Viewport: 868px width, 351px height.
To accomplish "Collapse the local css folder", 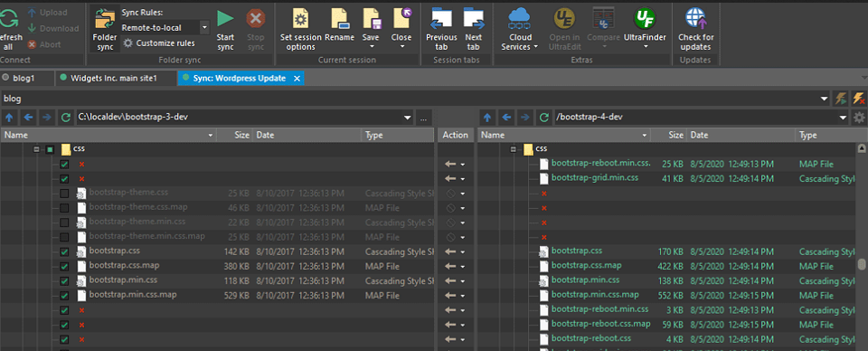I will pyautogui.click(x=36, y=149).
